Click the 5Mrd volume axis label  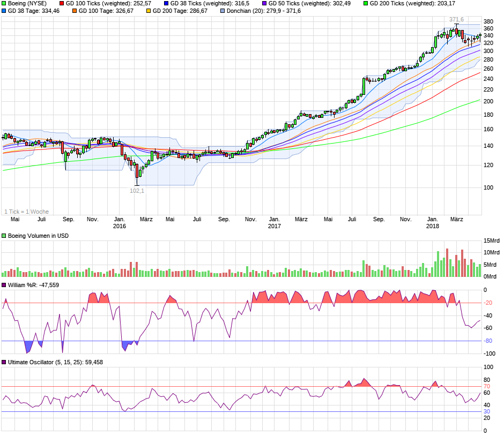coord(490,265)
